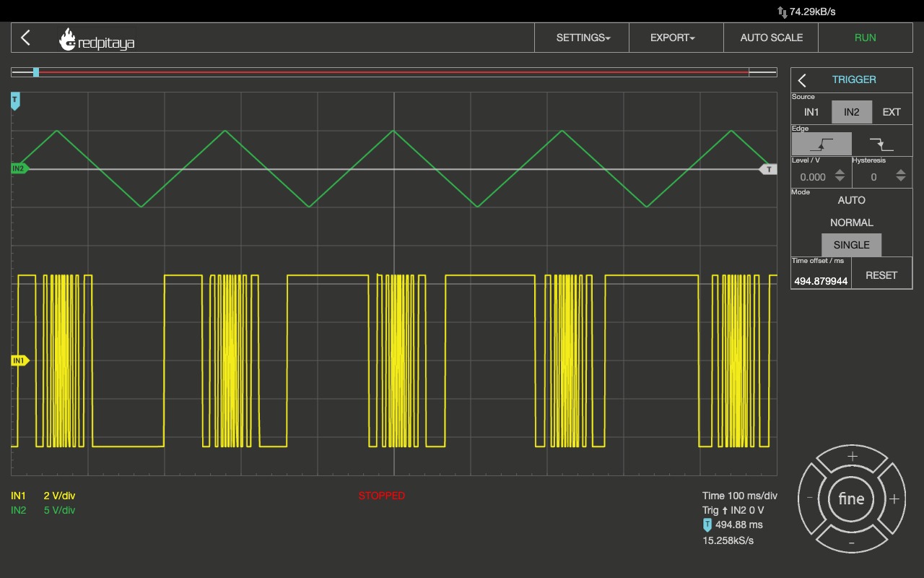Click the IN1 yellow channel marker
Screen dimensions: 924x578
point(19,361)
